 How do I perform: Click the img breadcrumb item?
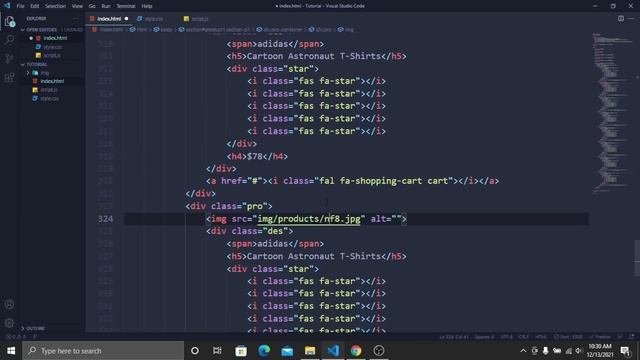tap(346, 29)
